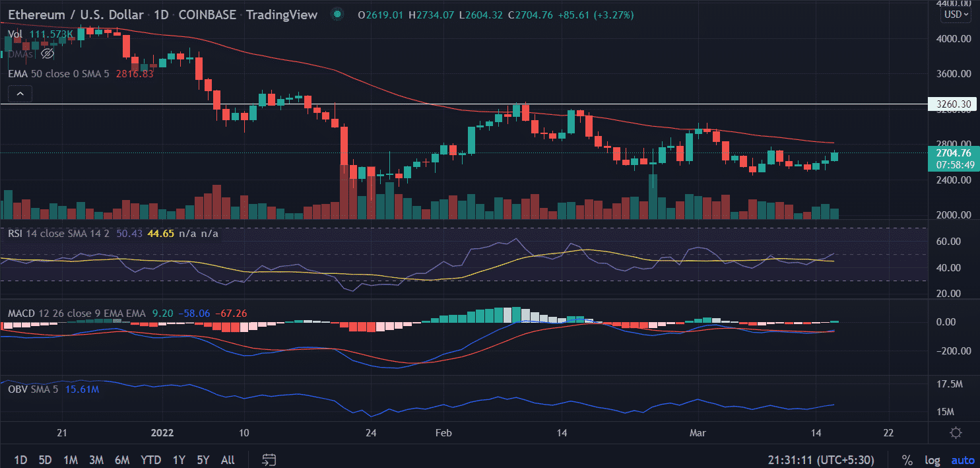Click the Ethereum / U.S. Dollar symbol title
980x468 pixels.
coord(76,15)
